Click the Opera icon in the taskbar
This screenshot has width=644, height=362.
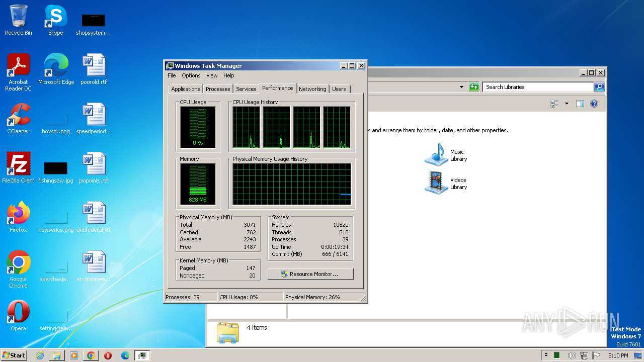tap(108, 355)
